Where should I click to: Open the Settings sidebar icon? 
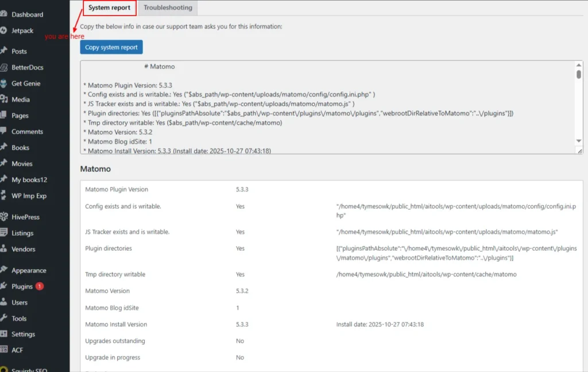coord(3,334)
